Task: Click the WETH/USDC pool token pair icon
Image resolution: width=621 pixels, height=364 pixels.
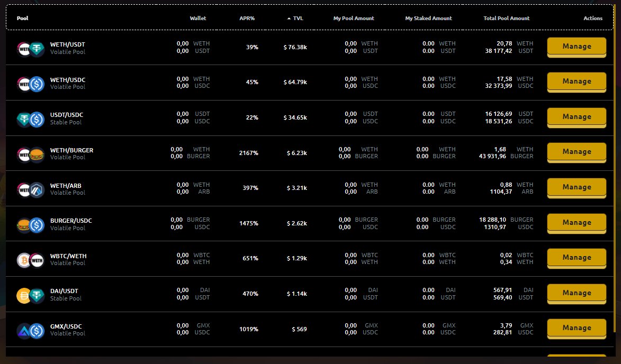Action: click(x=31, y=84)
